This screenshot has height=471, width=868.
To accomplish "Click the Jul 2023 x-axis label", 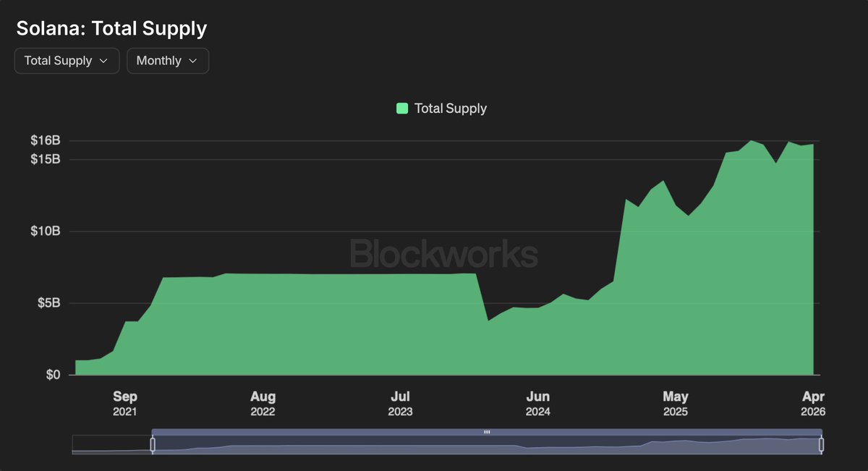I will pyautogui.click(x=400, y=404).
